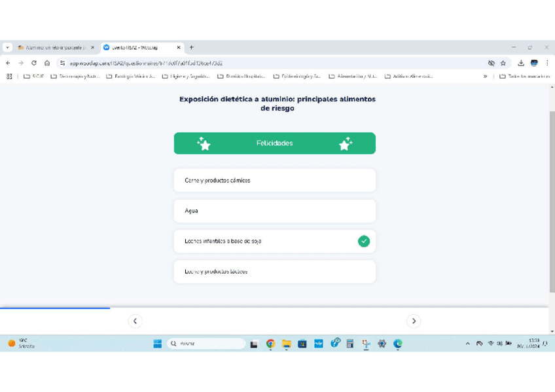Open the Higiene y Seguridad bookmark folder
Image resolution: width=555 pixels, height=392 pixels.
pyautogui.click(x=186, y=76)
